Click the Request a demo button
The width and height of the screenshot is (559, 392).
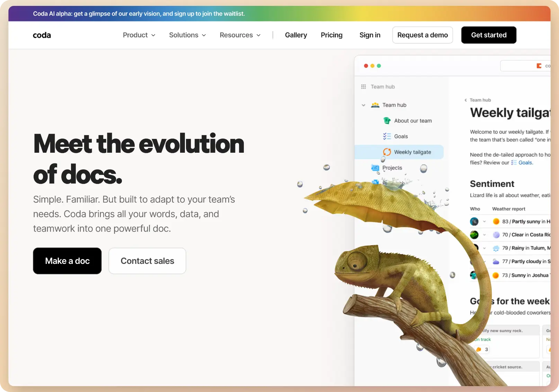(422, 35)
